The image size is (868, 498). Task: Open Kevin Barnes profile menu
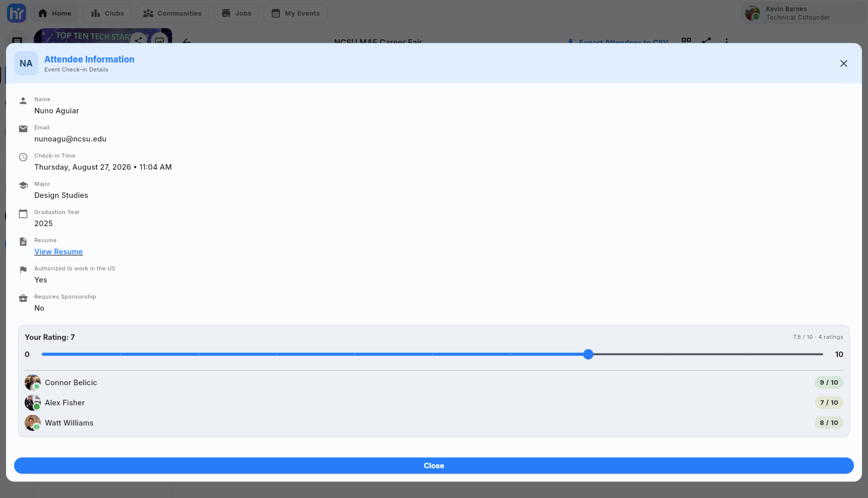click(804, 13)
